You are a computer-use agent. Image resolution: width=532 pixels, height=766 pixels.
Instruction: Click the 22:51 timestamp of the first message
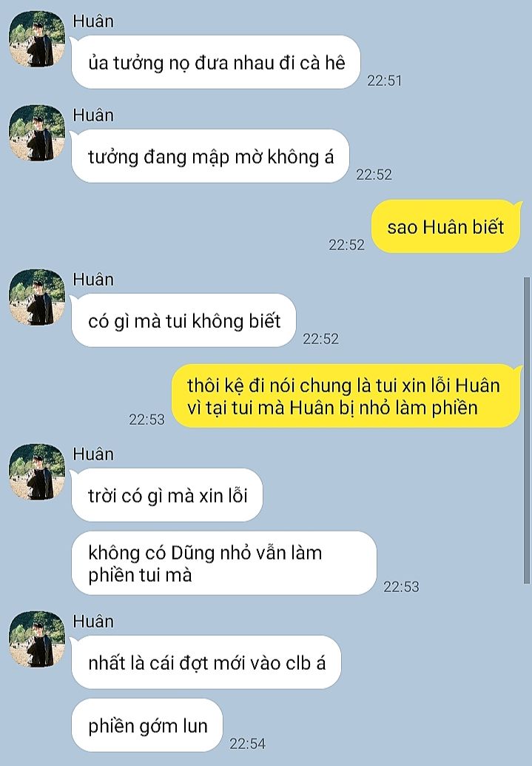pyautogui.click(x=385, y=81)
